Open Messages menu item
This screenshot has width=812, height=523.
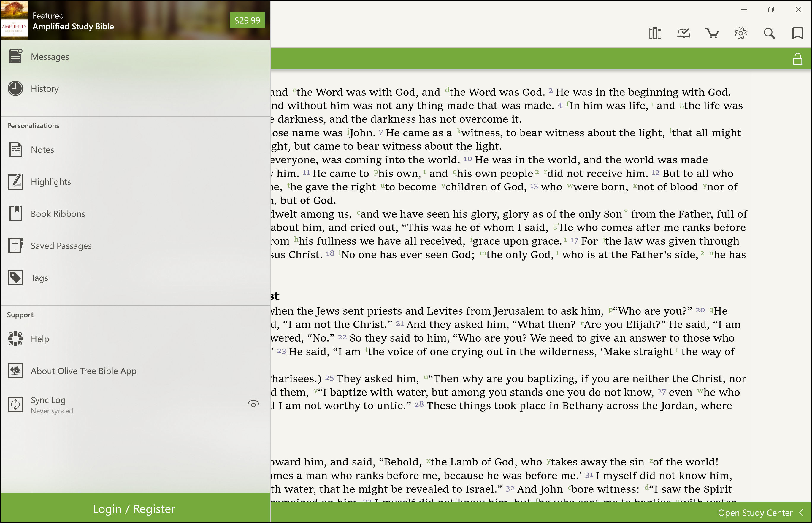click(x=50, y=57)
